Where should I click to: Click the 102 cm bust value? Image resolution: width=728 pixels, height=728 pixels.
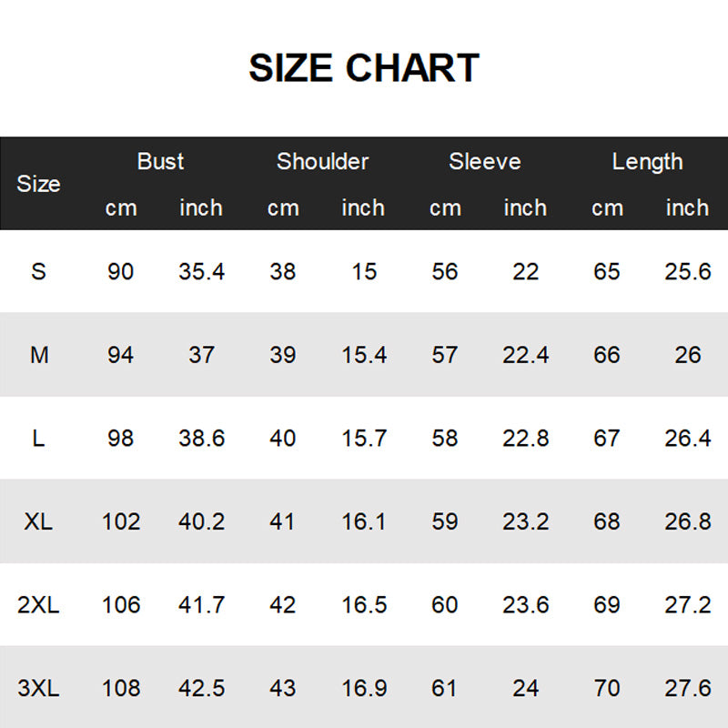pos(121,521)
